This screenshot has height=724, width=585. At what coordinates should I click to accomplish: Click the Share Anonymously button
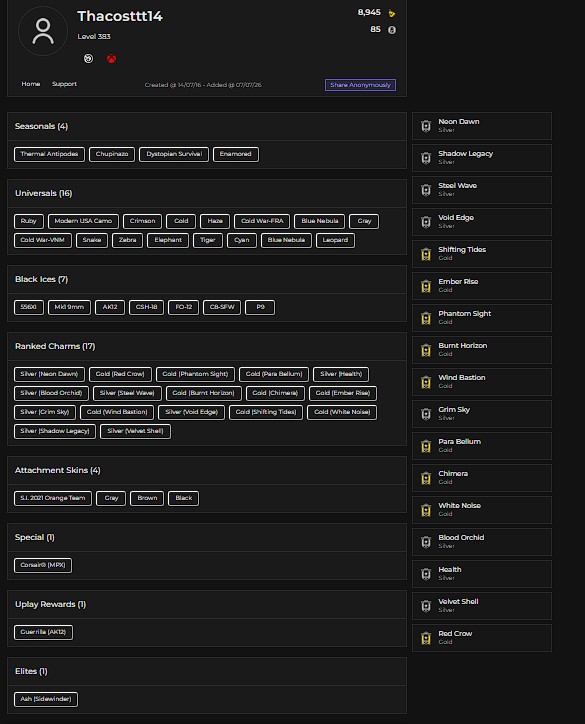[x=360, y=85]
